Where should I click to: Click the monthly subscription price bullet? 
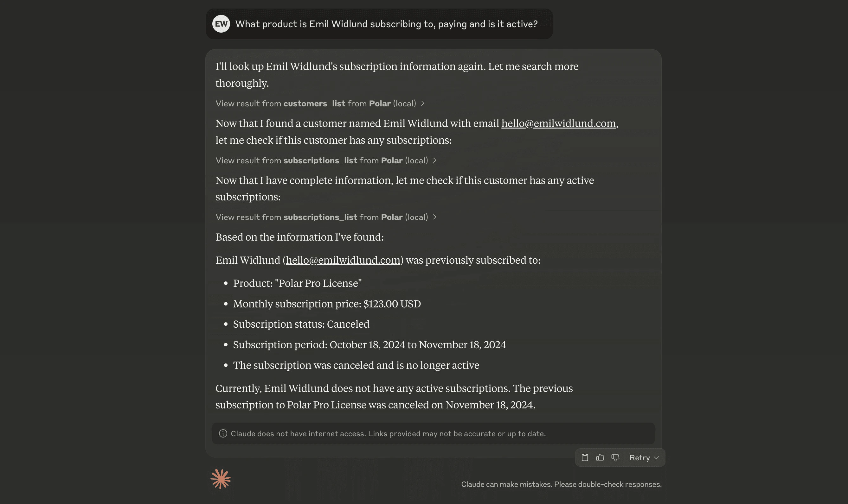pyautogui.click(x=327, y=304)
